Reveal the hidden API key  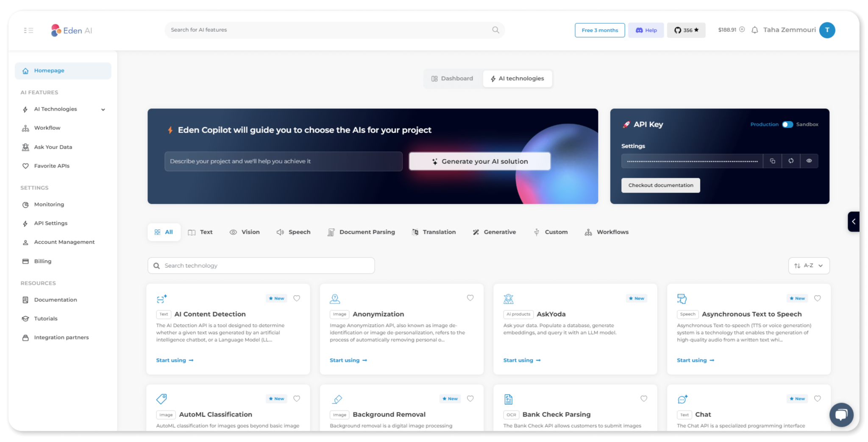(x=810, y=161)
